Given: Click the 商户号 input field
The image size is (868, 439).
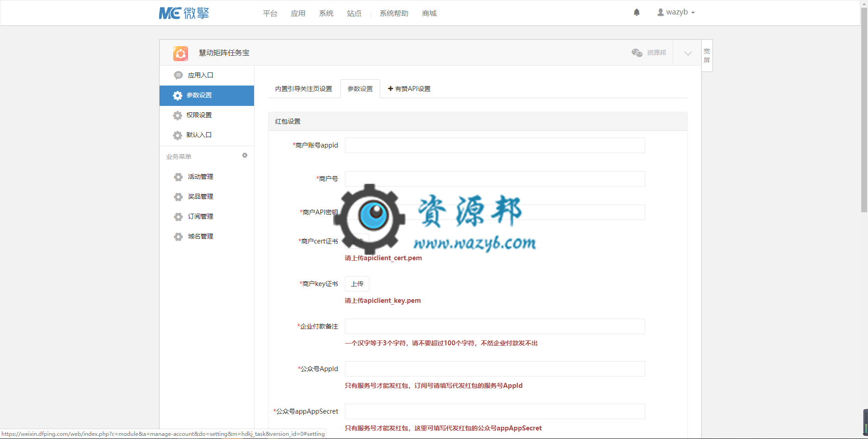Looking at the screenshot, I should tap(495, 179).
